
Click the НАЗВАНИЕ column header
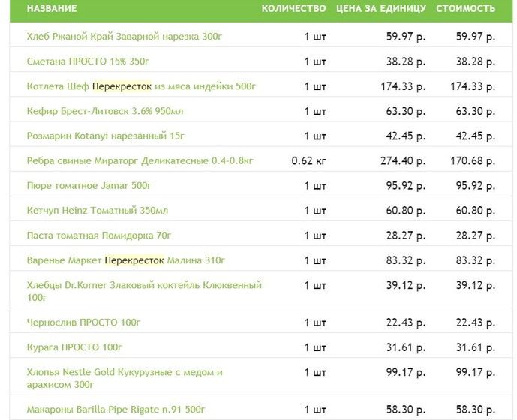tap(52, 8)
